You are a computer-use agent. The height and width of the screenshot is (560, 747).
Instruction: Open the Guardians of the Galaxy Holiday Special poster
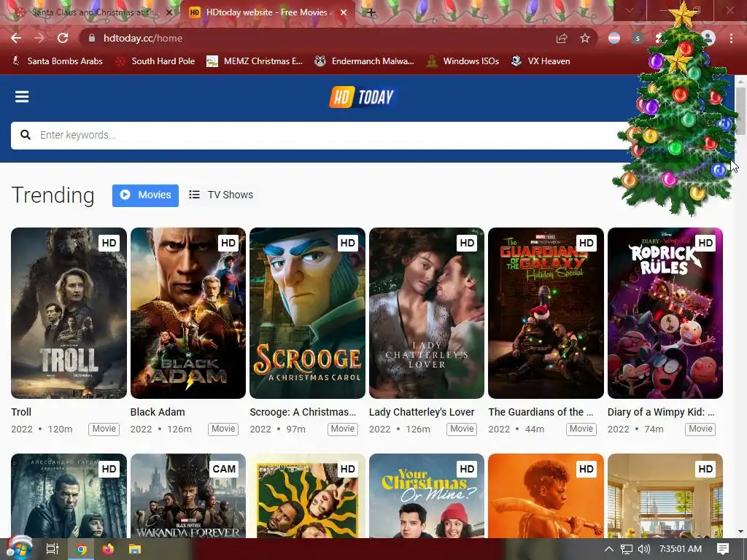[x=546, y=313]
